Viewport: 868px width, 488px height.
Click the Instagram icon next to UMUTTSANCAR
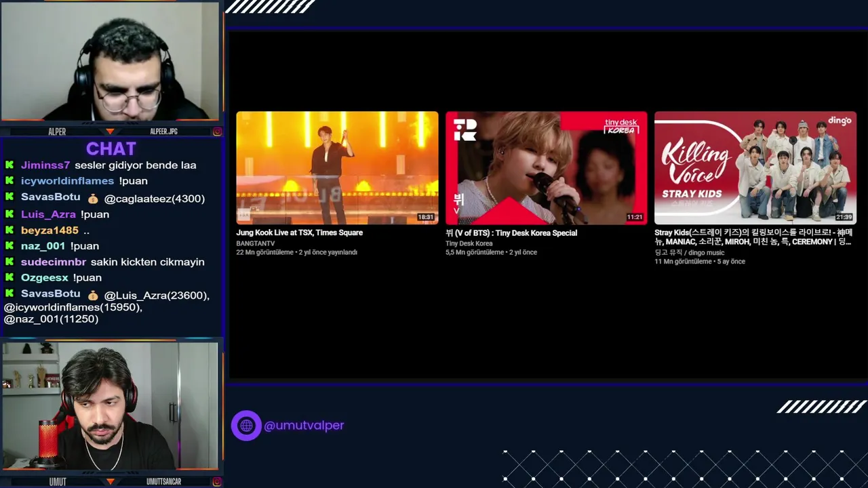coord(217,482)
